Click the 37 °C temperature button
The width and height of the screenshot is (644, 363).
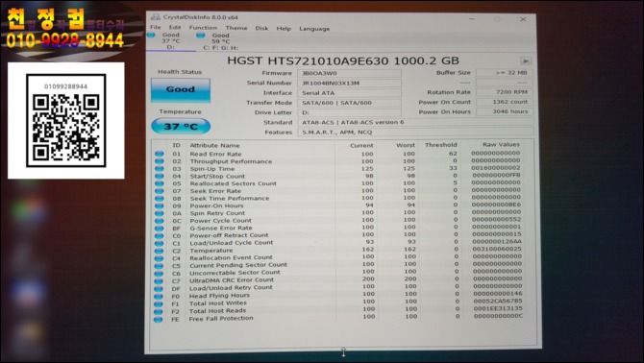tap(181, 127)
